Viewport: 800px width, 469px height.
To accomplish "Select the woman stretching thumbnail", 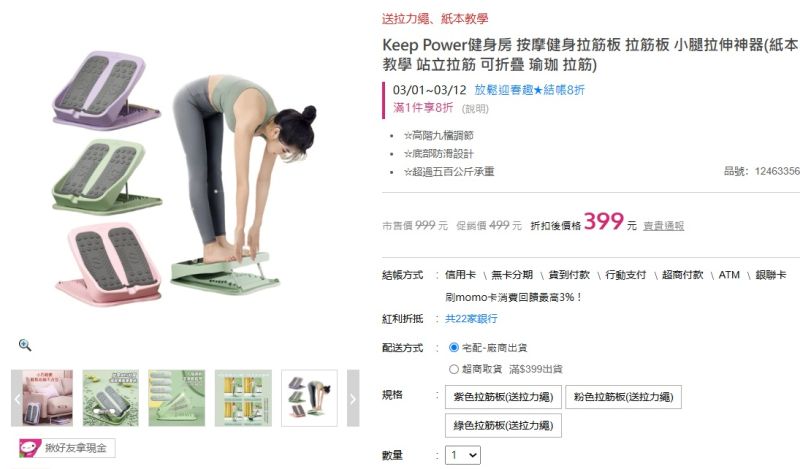I will point(309,398).
